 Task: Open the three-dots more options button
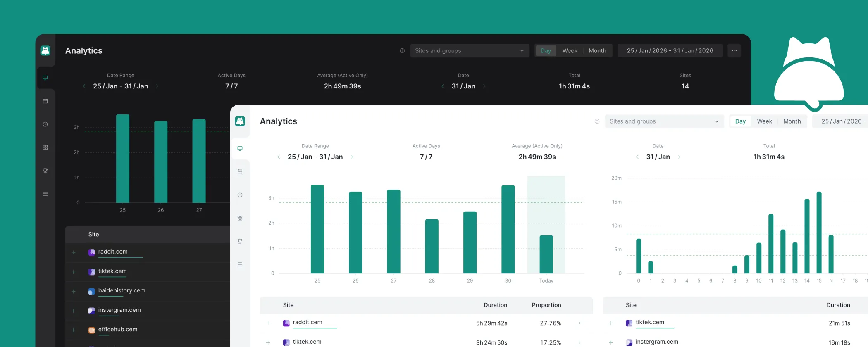pos(734,51)
